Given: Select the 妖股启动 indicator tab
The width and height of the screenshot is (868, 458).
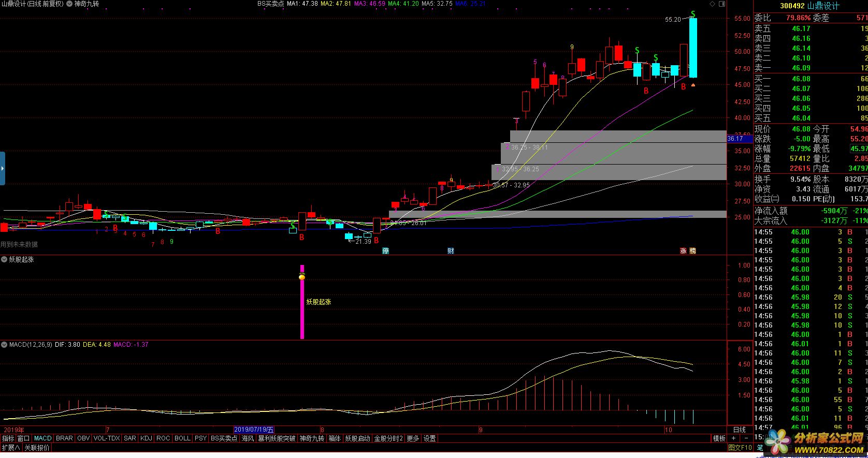Looking at the screenshot, I should tap(358, 438).
